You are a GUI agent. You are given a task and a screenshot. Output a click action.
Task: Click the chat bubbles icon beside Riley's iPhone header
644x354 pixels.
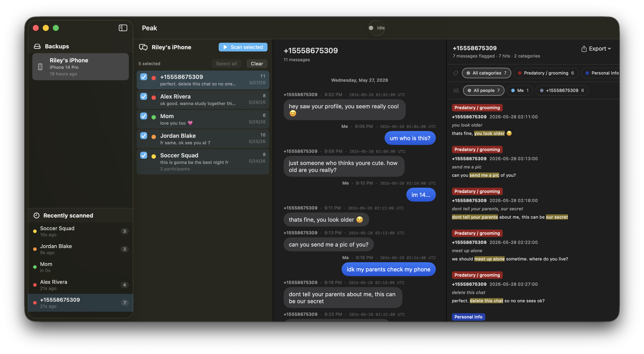coord(143,47)
